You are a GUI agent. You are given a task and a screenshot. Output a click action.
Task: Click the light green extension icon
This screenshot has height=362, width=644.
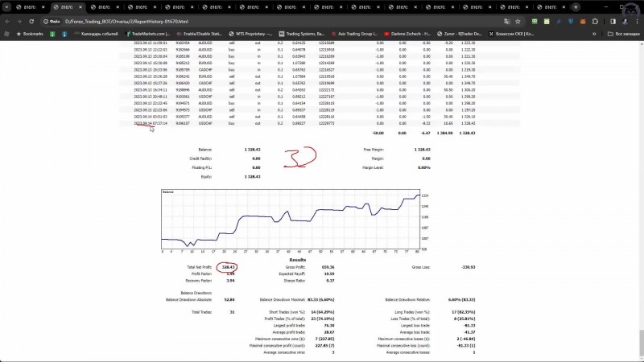point(547,22)
